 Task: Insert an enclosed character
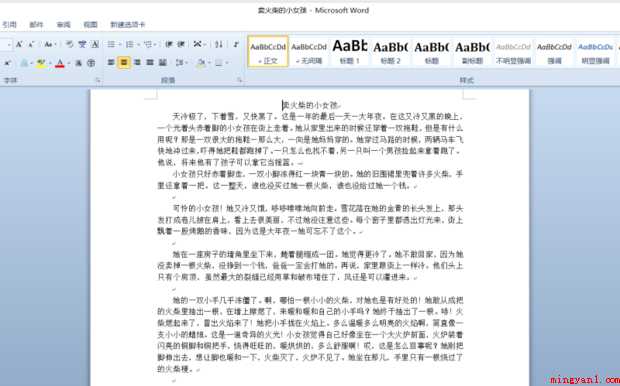[x=91, y=62]
